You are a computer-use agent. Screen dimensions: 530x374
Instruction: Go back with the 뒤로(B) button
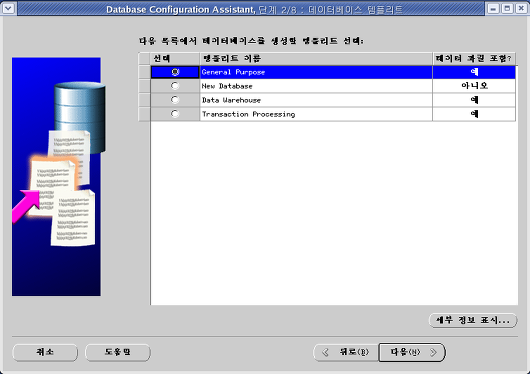[346, 352]
